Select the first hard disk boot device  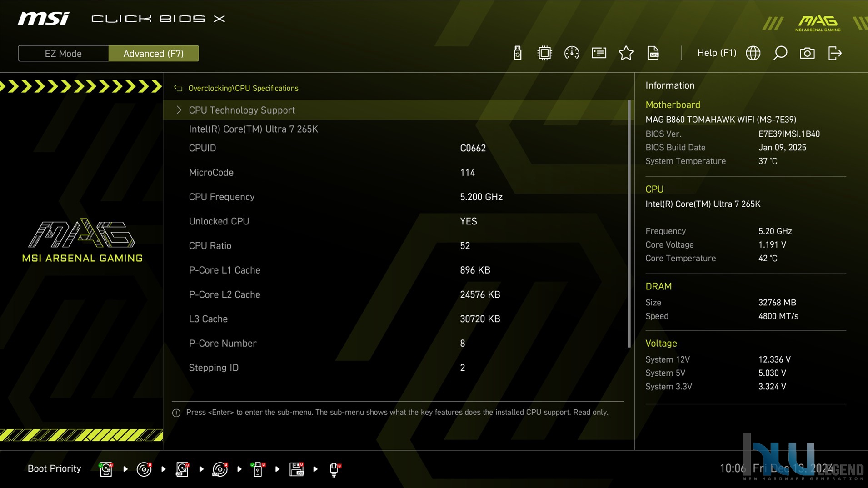coord(106,469)
